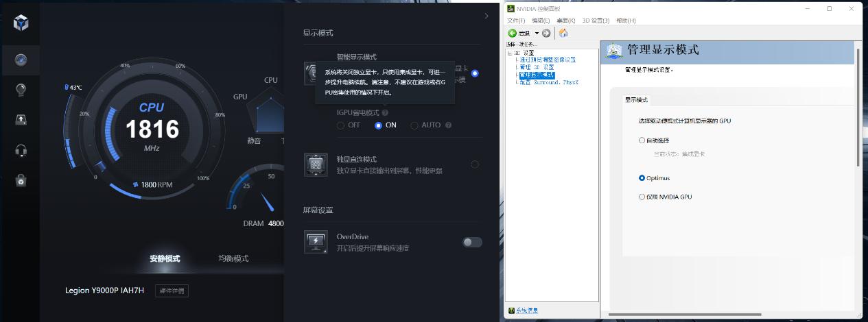
Task: Open the headset support sidebar icon
Action: [x=21, y=150]
